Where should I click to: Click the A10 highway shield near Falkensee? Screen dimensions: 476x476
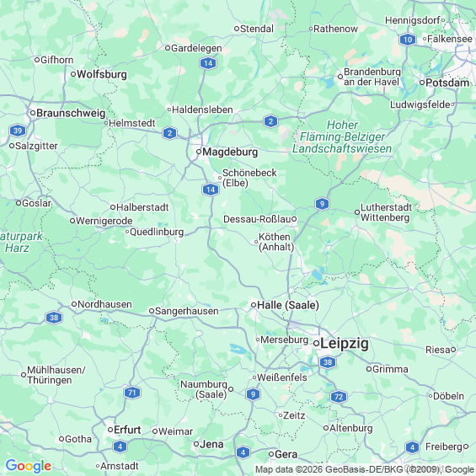[408, 40]
